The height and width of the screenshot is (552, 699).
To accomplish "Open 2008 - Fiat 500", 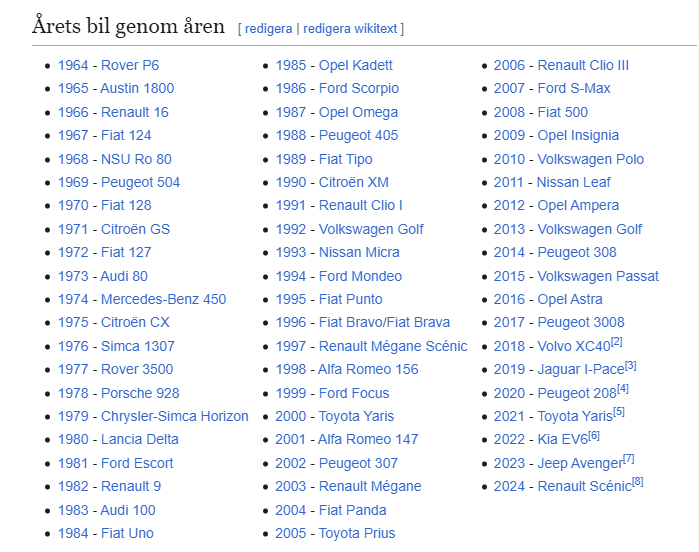I will [541, 112].
